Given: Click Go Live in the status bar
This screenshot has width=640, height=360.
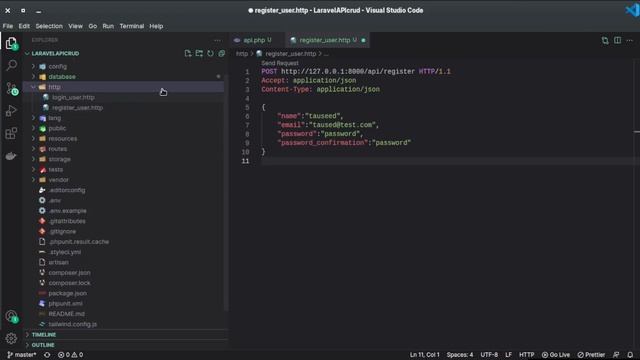Looking at the screenshot, I should [x=556, y=355].
